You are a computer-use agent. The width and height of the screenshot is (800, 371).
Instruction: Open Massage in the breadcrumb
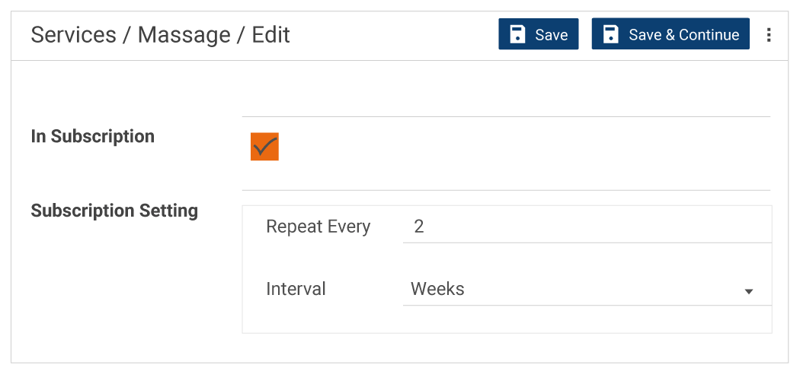coord(184,35)
